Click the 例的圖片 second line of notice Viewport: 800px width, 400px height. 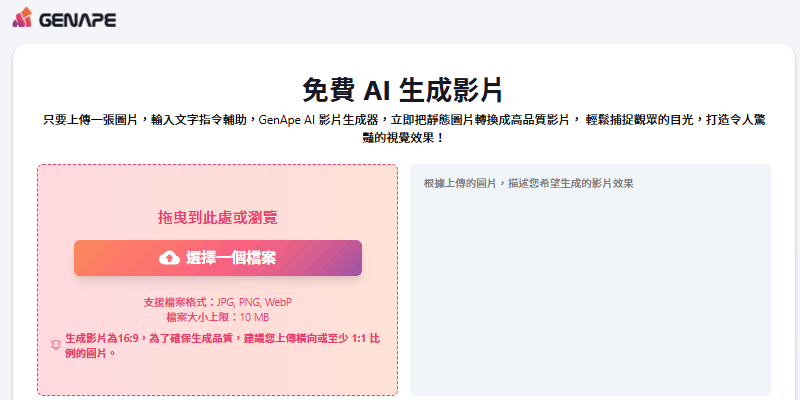(90, 353)
